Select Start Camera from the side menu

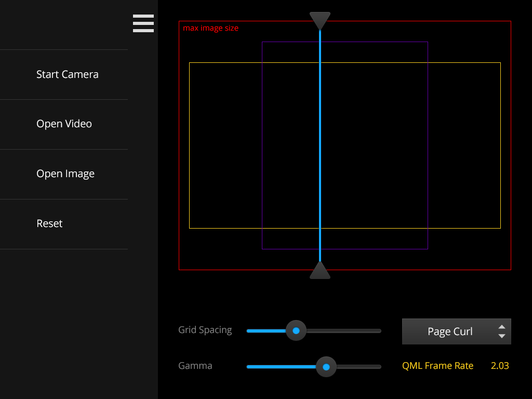[x=67, y=74]
